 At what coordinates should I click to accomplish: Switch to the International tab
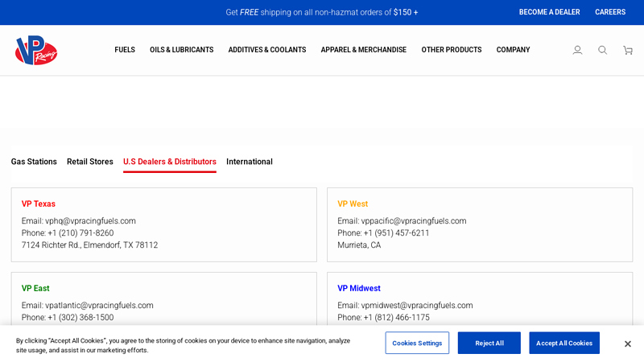click(250, 162)
